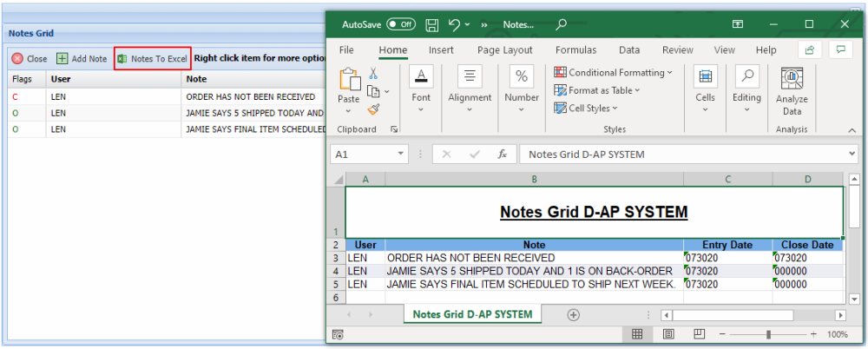Switch to the Insert ribbon tab
868x349 pixels.
click(x=441, y=49)
